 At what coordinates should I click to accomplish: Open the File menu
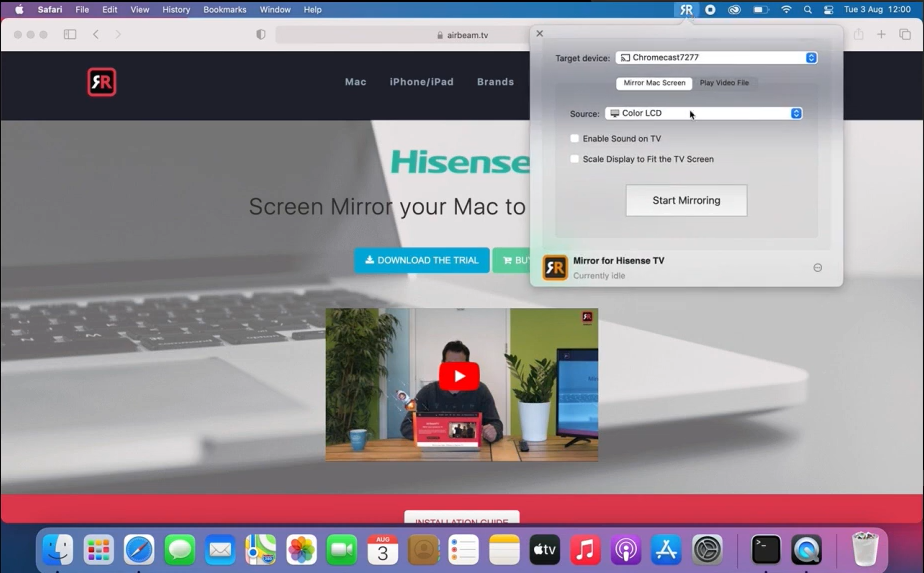tap(82, 9)
